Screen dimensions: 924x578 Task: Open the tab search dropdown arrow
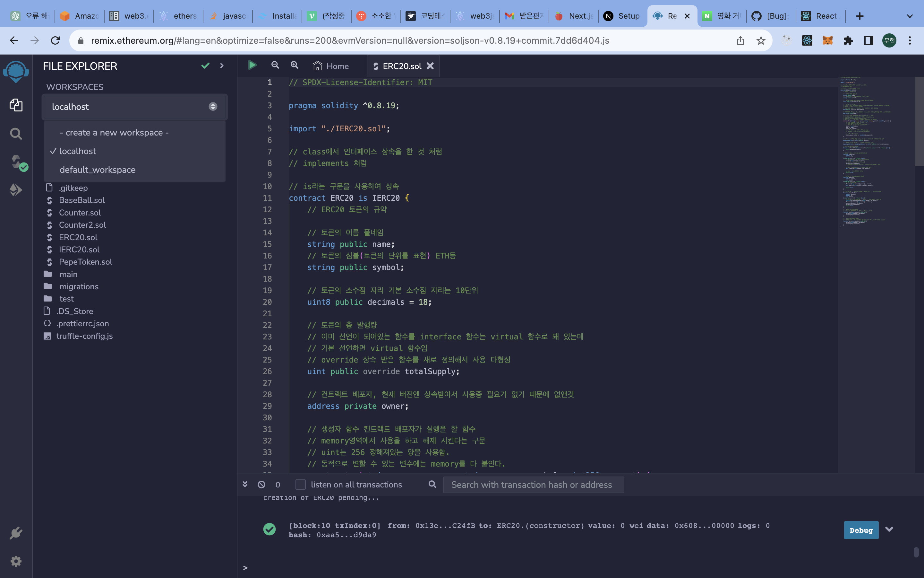910,16
